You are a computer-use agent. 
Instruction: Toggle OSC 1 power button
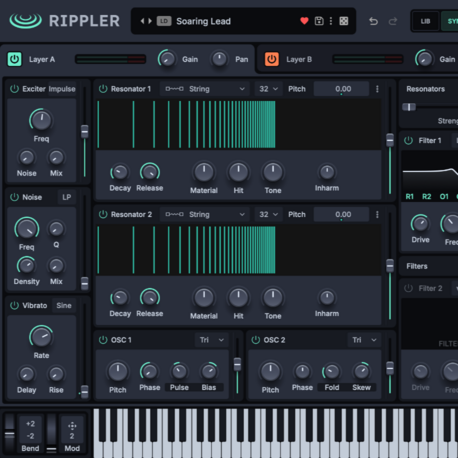[103, 340]
